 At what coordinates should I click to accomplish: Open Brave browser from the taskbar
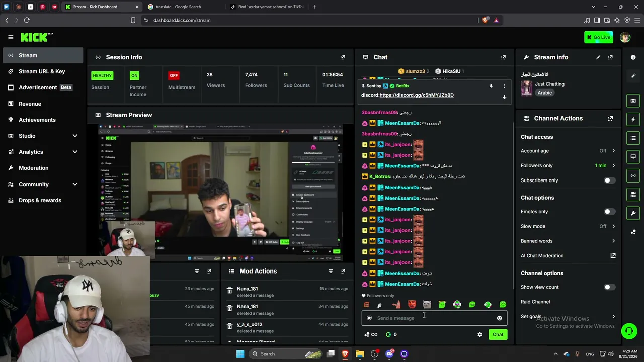click(345, 354)
